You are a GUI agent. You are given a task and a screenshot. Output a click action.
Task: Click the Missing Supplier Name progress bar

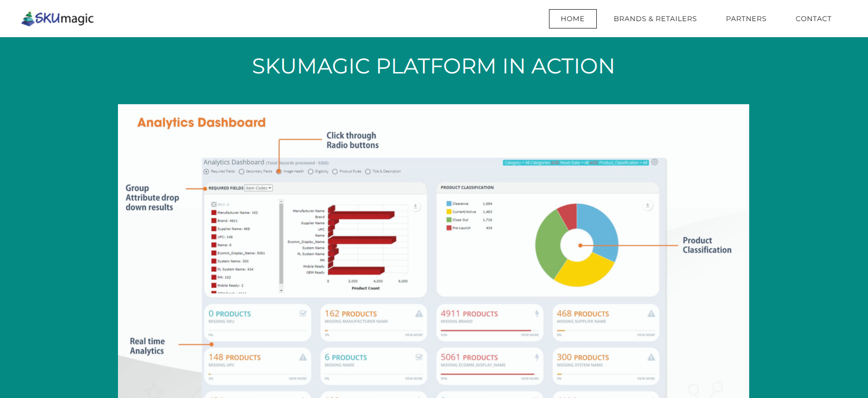point(606,331)
